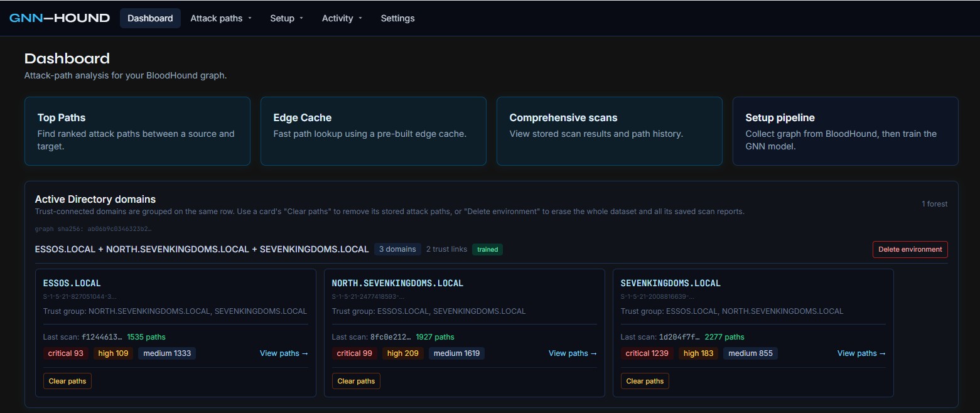This screenshot has height=413, width=980.
Task: Expand the Setup dropdown menu
Action: click(x=286, y=18)
